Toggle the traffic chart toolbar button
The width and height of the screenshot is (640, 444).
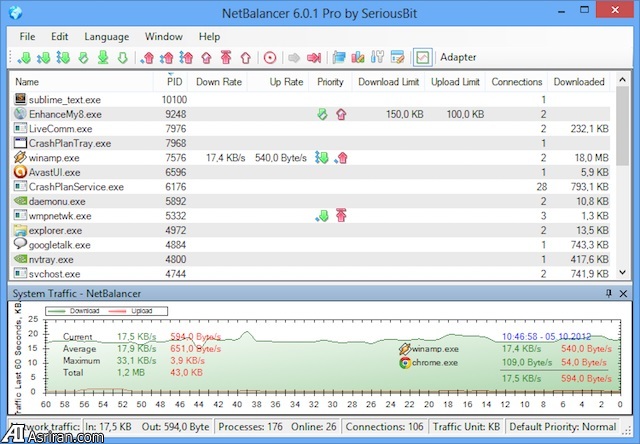422,57
